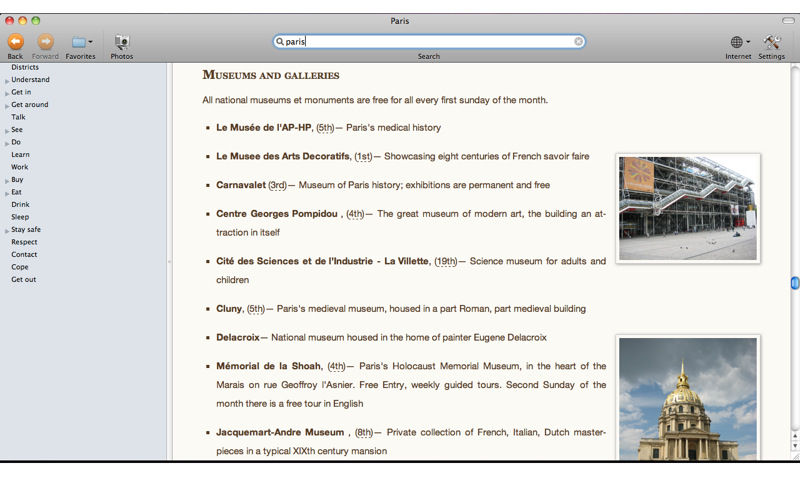Open the 1st district link
Image resolution: width=800 pixels, height=500 pixels.
tap(363, 156)
